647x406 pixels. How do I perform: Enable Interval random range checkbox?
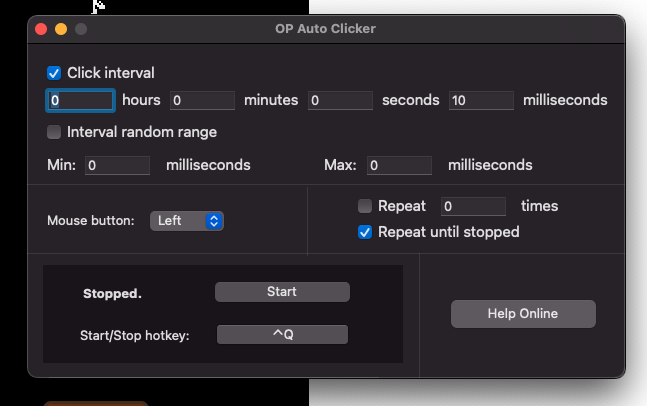point(54,132)
